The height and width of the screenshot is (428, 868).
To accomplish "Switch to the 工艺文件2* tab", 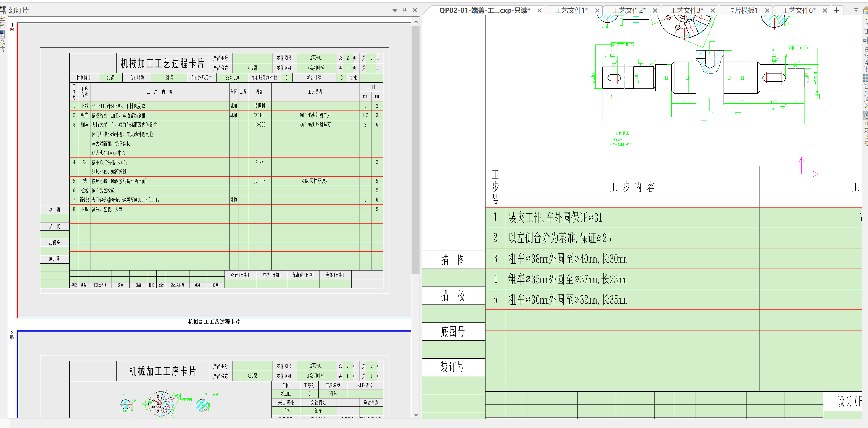I will [x=629, y=10].
